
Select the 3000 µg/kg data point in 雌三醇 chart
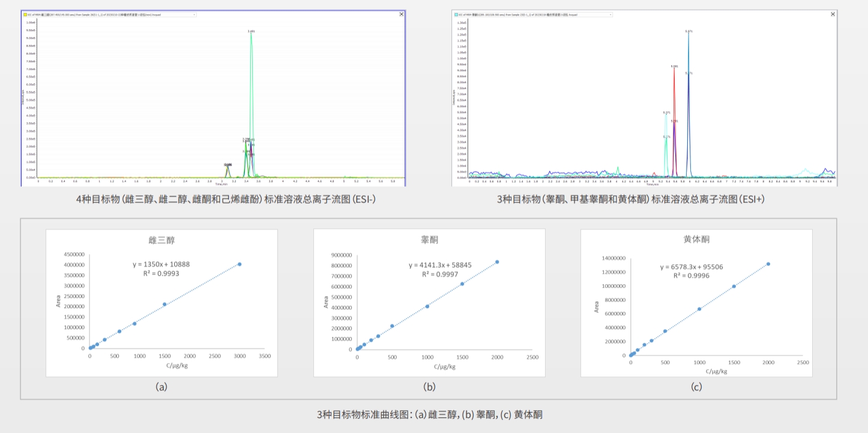(240, 264)
